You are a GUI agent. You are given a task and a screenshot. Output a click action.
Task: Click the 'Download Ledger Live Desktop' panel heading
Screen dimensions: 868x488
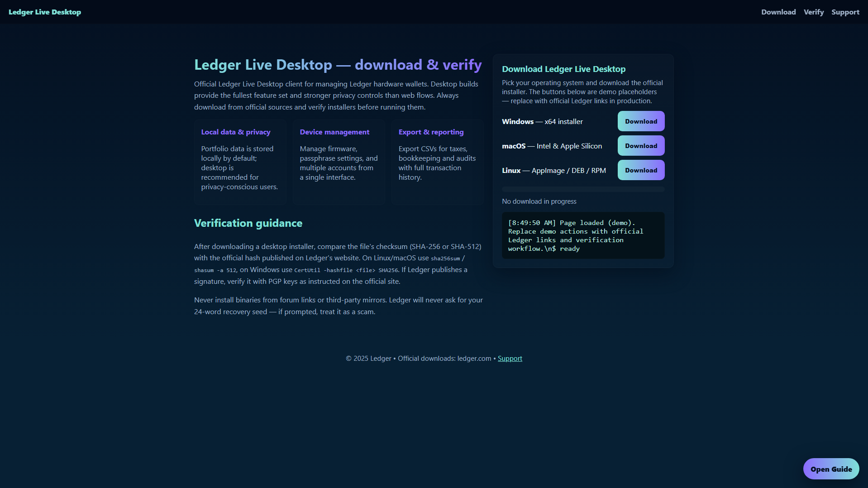pos(563,69)
